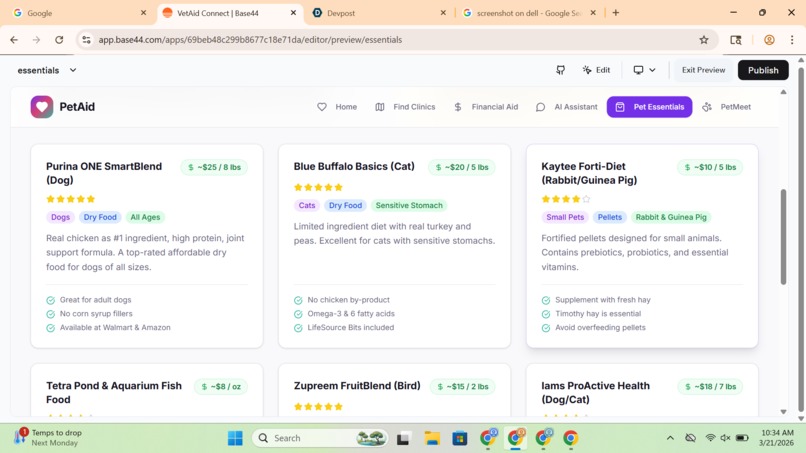806x453 pixels.
Task: Open Wi-Fi network tray icon
Action: 710,438
